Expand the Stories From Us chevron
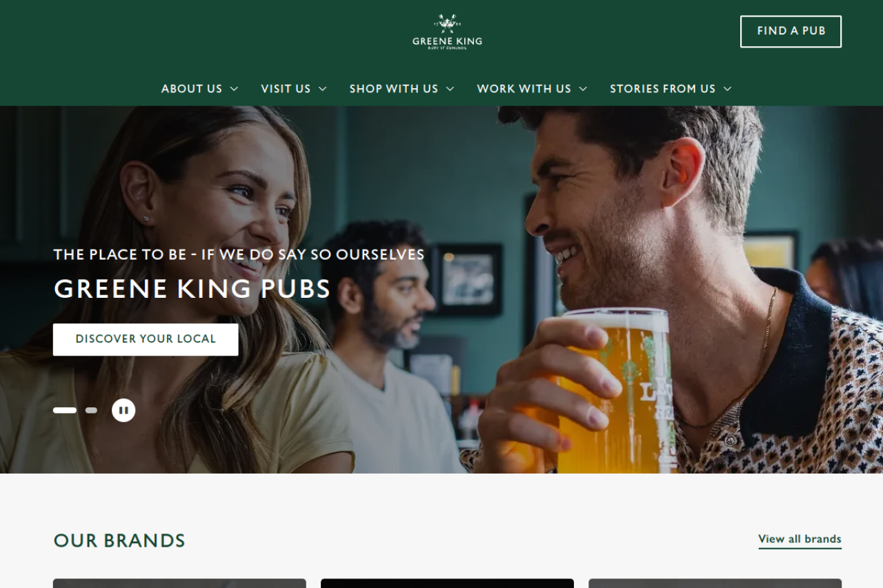 pyautogui.click(x=727, y=89)
